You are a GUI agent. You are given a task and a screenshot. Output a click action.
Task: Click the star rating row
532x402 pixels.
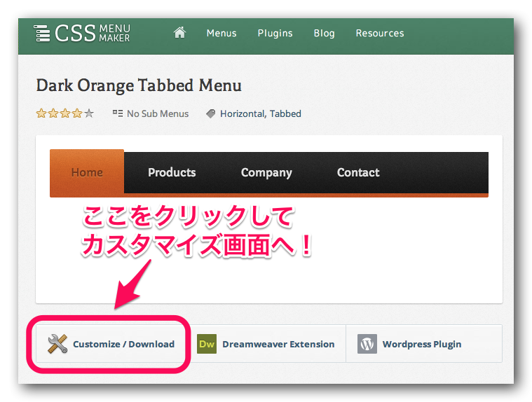64,113
